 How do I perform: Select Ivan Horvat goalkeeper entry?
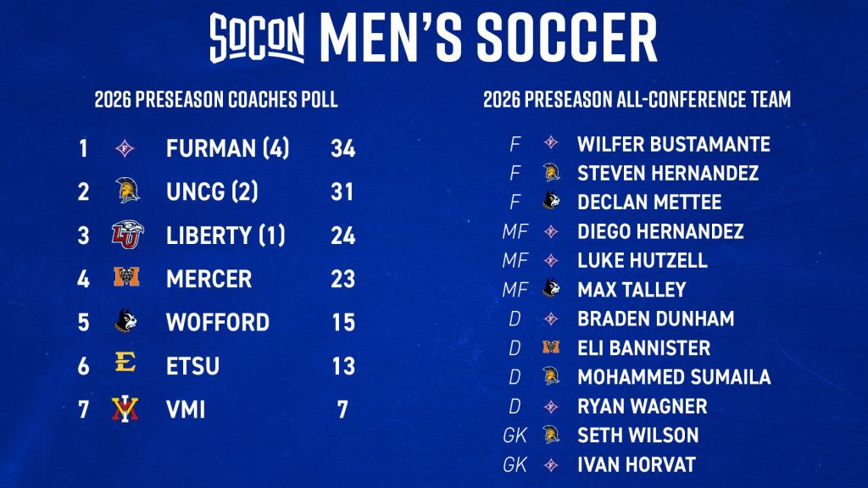click(x=599, y=464)
